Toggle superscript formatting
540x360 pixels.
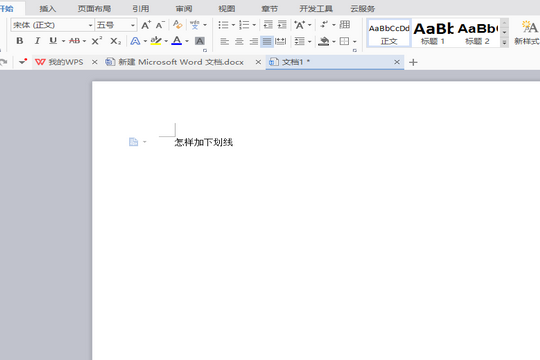coord(97,41)
